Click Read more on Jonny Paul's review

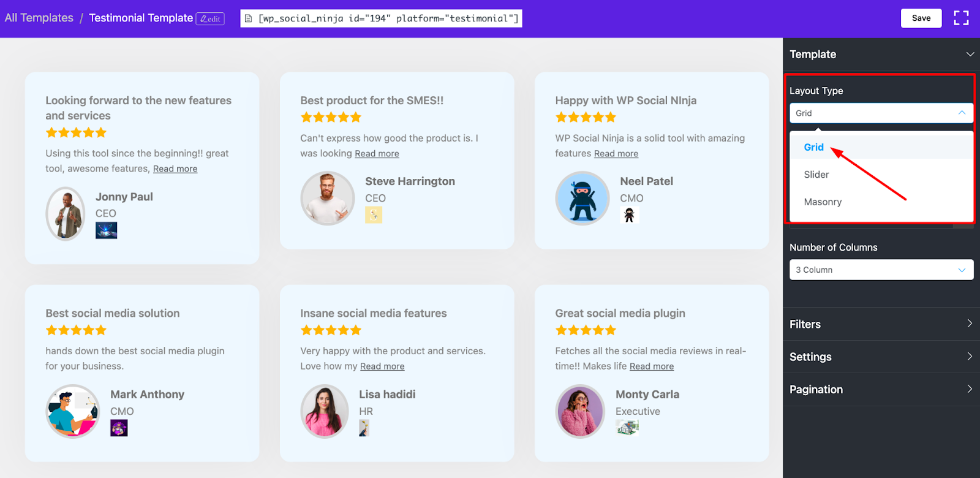coord(175,169)
